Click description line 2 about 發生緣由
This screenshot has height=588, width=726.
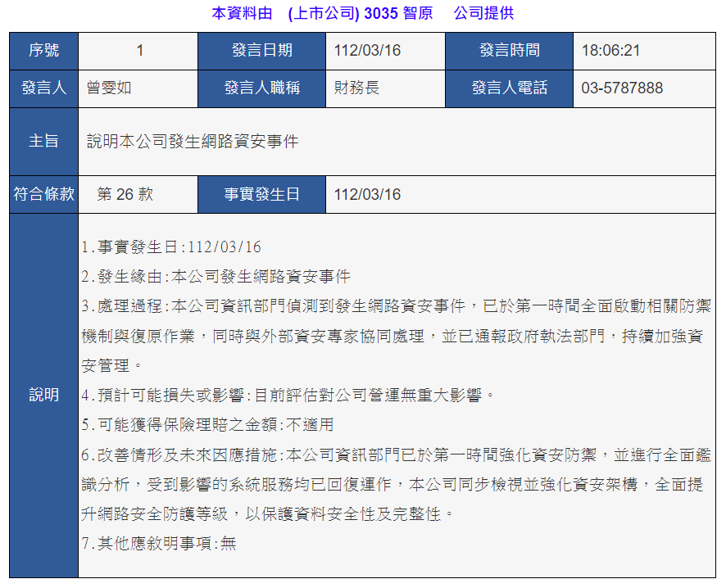point(216,277)
